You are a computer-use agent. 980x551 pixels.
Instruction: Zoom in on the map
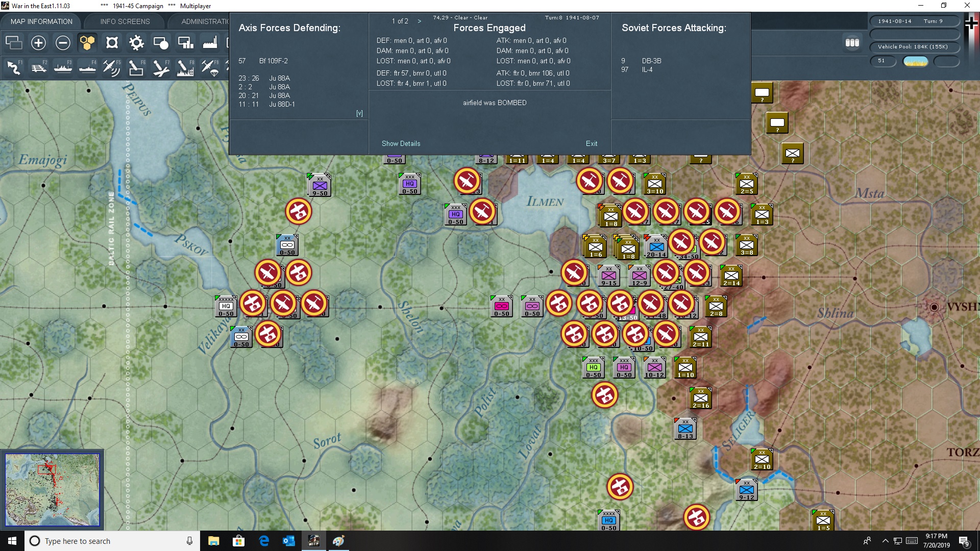click(x=38, y=43)
